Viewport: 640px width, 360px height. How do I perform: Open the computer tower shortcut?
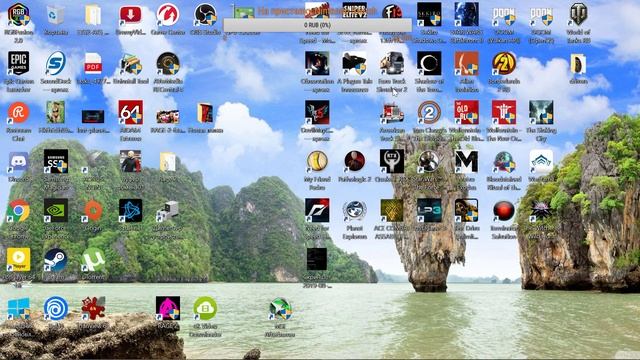click(x=168, y=211)
